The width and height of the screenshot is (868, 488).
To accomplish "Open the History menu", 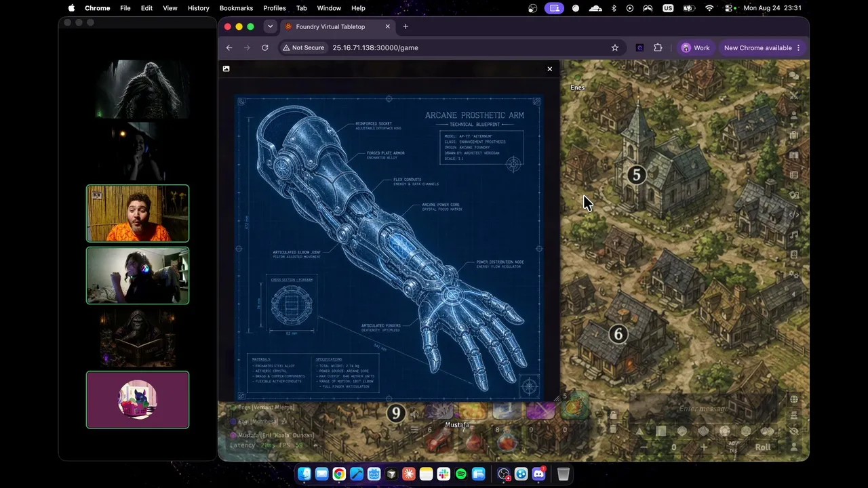I will pos(198,8).
